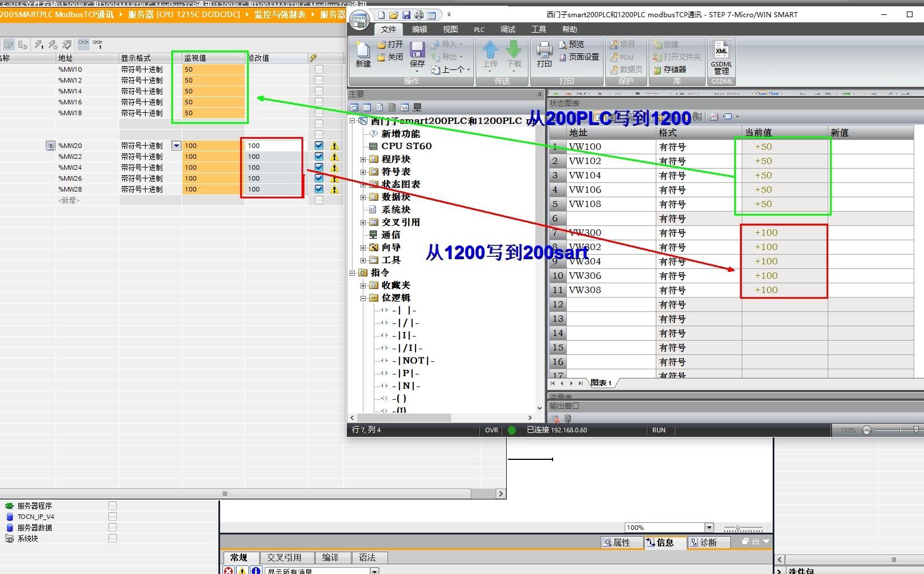
Task: Open the 文件 ribbon tab
Action: (388, 29)
